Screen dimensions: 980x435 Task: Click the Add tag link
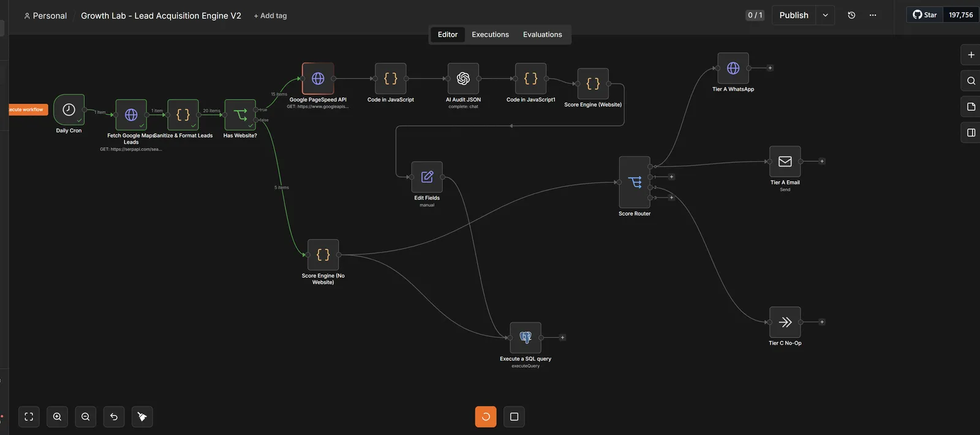point(270,16)
